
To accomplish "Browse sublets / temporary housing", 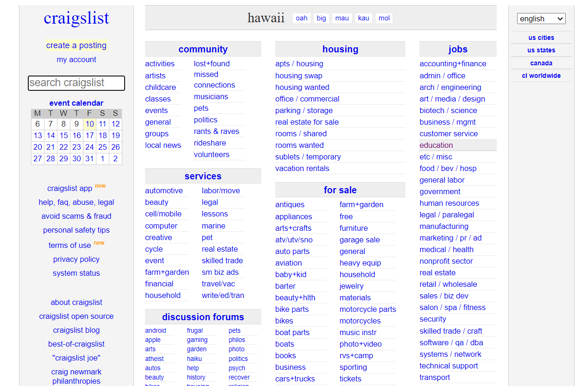I will coord(308,157).
